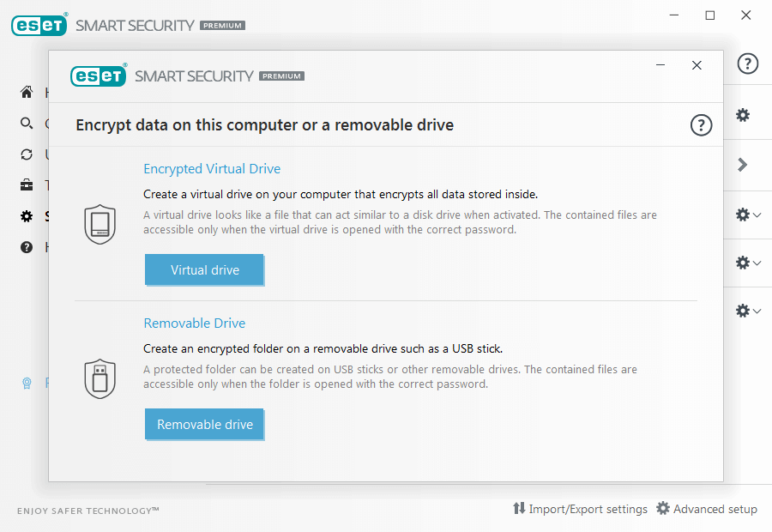Click the license award icon near bottom left
This screenshot has width=772, height=532.
pos(26,383)
